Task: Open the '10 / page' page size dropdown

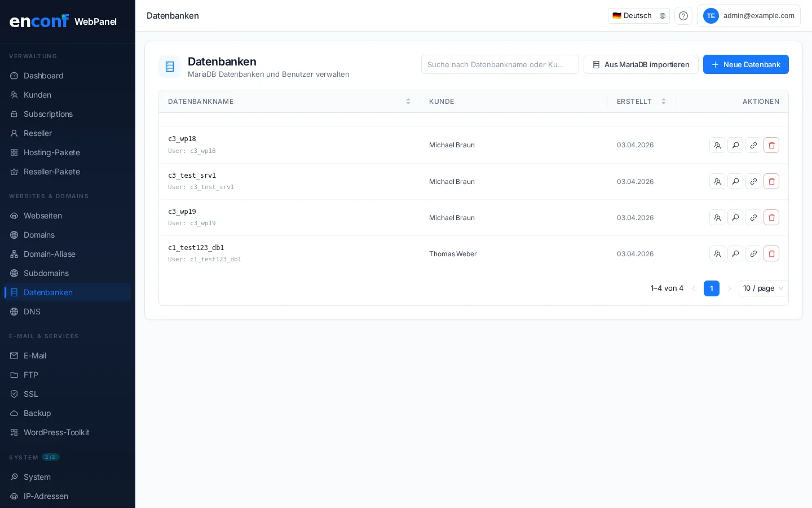Action: pos(764,288)
